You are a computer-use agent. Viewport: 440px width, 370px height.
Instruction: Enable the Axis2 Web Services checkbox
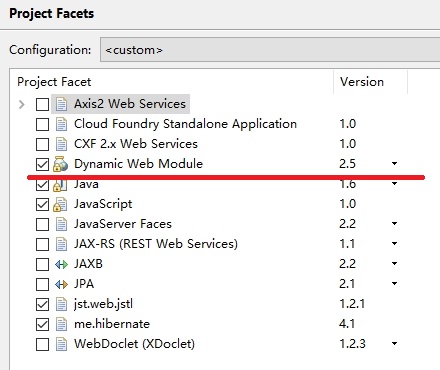[x=42, y=105]
